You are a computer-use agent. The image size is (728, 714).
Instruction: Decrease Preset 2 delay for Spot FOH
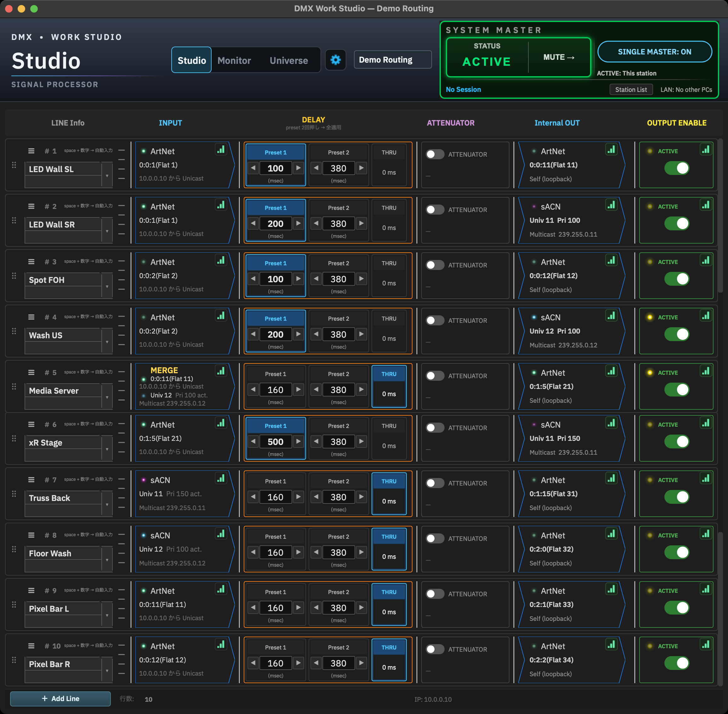tap(316, 278)
